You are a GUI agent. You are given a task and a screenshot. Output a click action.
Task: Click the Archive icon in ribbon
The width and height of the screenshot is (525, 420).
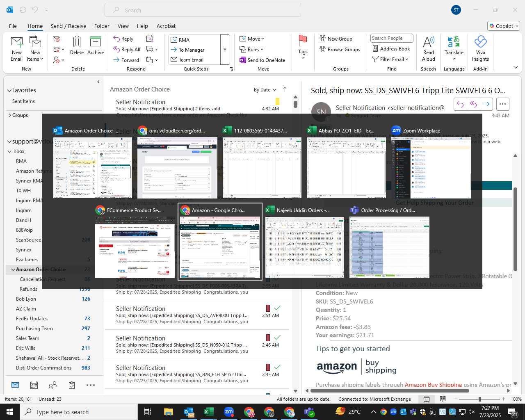[96, 42]
